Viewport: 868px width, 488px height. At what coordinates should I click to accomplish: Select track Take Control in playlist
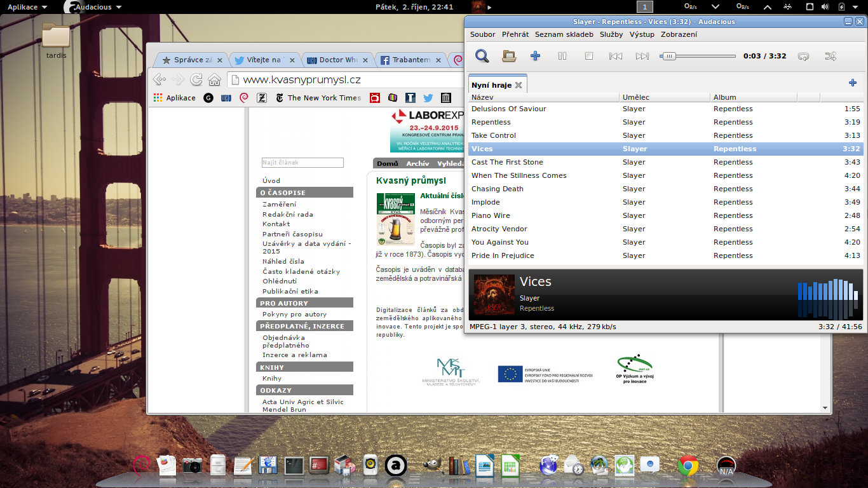pos(666,135)
